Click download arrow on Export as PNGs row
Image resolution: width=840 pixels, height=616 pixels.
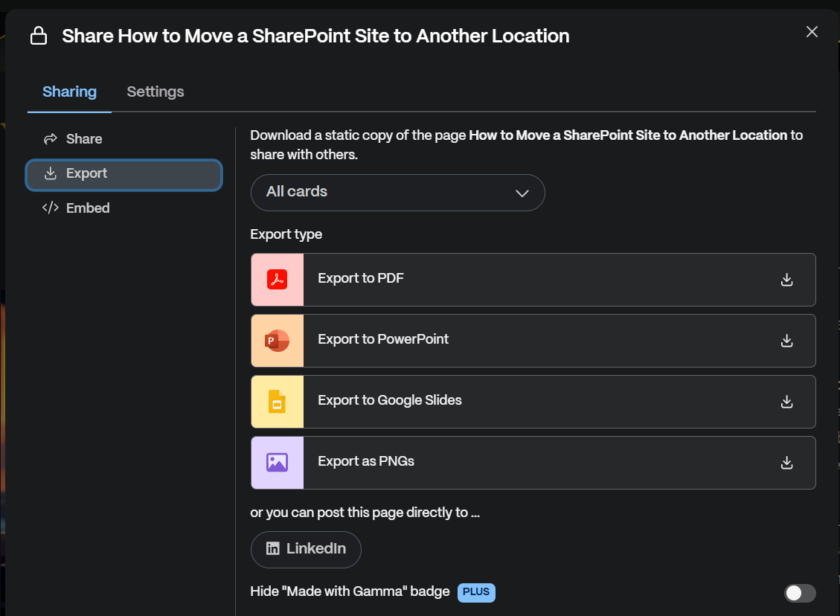tap(786, 463)
